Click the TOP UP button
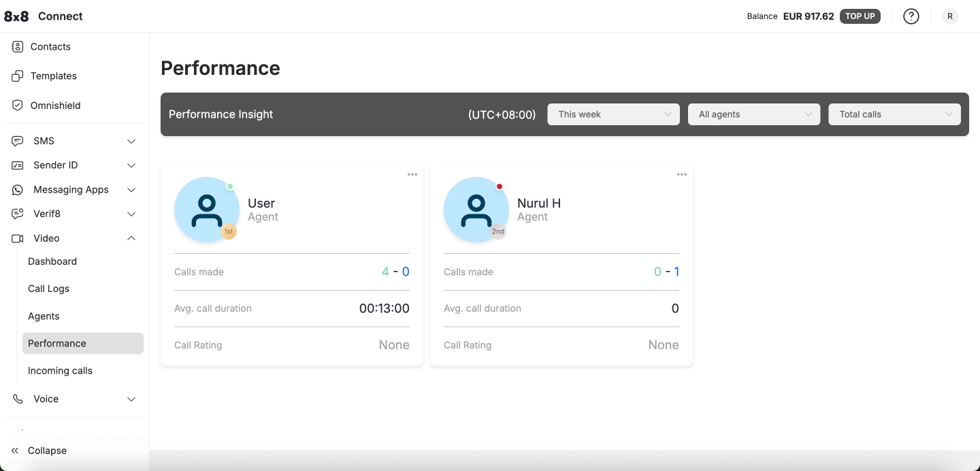The height and width of the screenshot is (471, 980). (x=860, y=16)
